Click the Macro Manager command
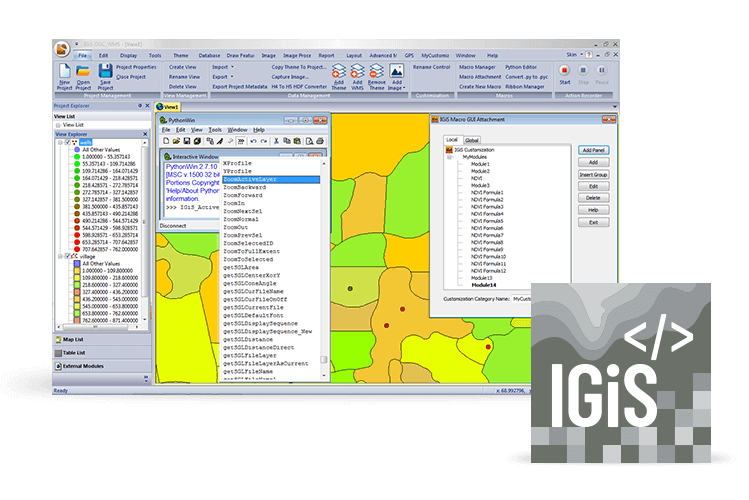This screenshot has height=500, width=749. (x=478, y=67)
